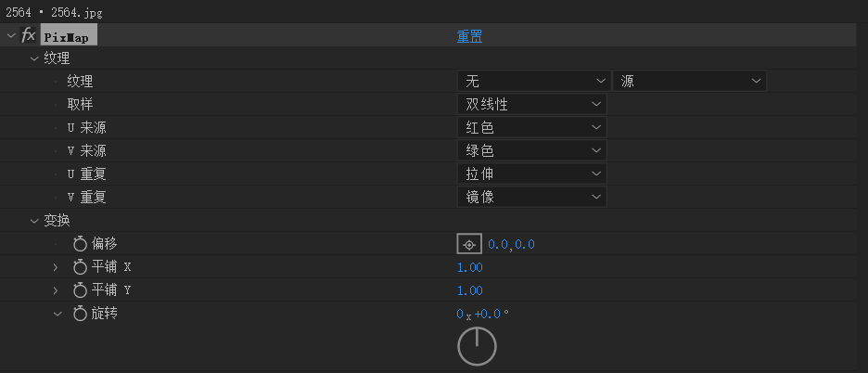Expand the 平铺 X property

[x=56, y=267]
